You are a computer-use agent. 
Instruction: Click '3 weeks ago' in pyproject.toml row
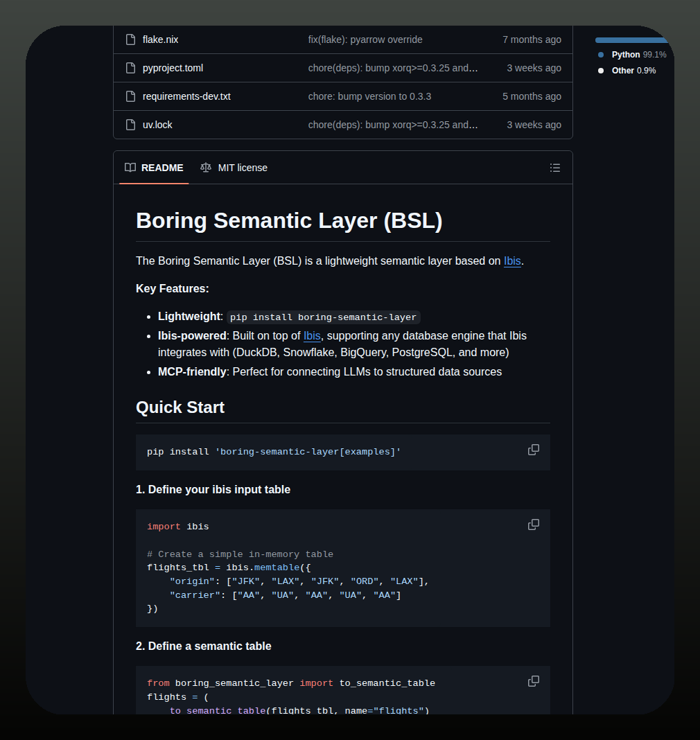[x=534, y=68]
